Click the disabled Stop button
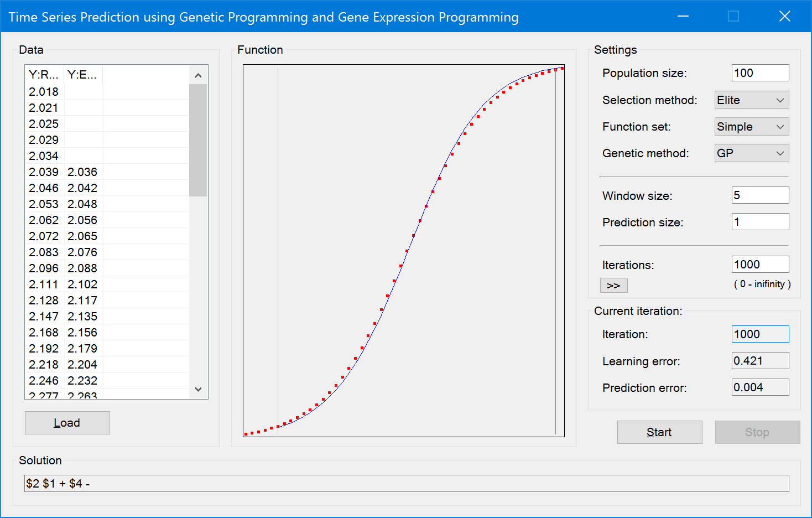Image resolution: width=812 pixels, height=518 pixels. point(757,432)
